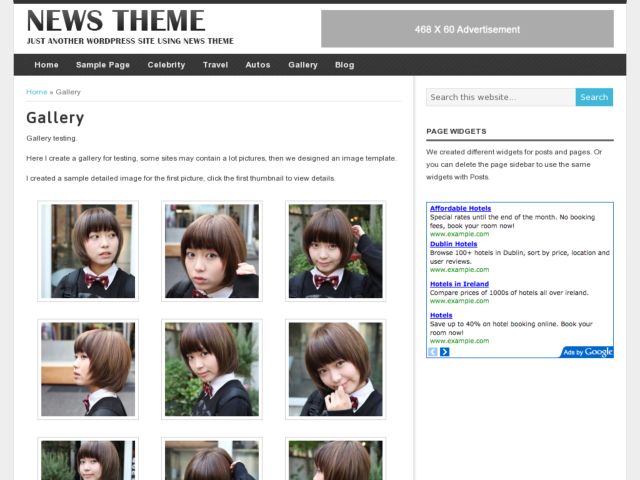Open thumbnail of girl close-up touching hair
640x480 pixels.
click(x=212, y=251)
